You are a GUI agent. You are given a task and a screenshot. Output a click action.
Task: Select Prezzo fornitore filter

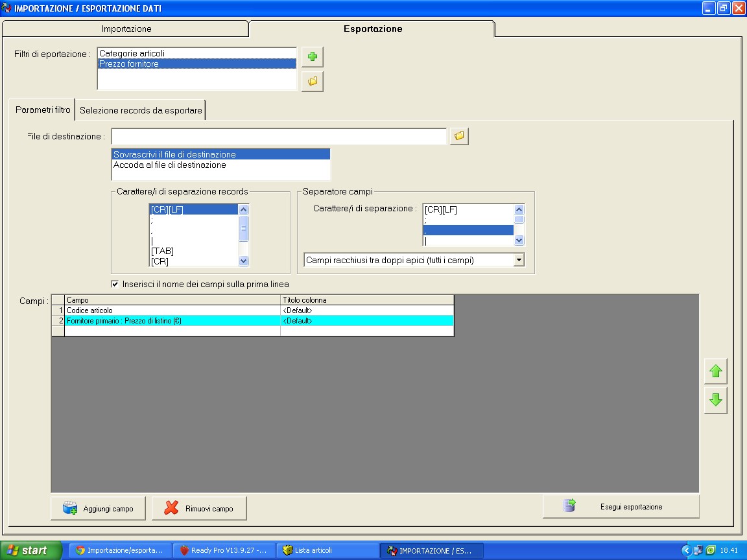pos(196,64)
